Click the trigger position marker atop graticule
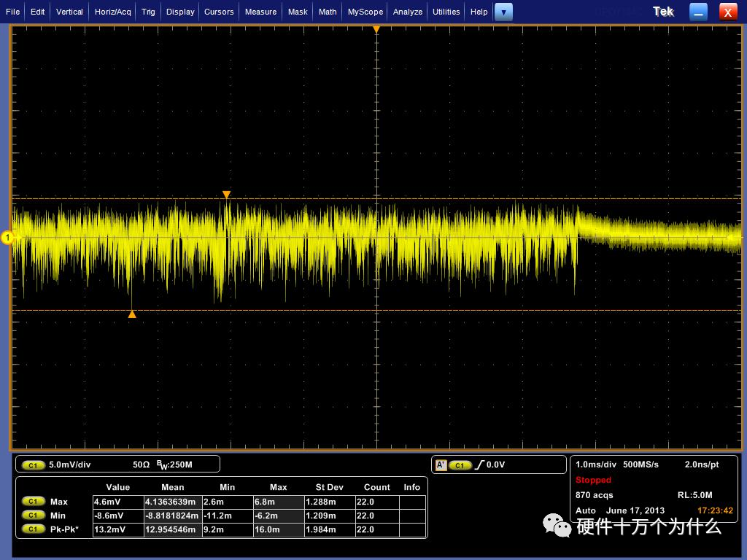The height and width of the screenshot is (560, 747). (376, 30)
